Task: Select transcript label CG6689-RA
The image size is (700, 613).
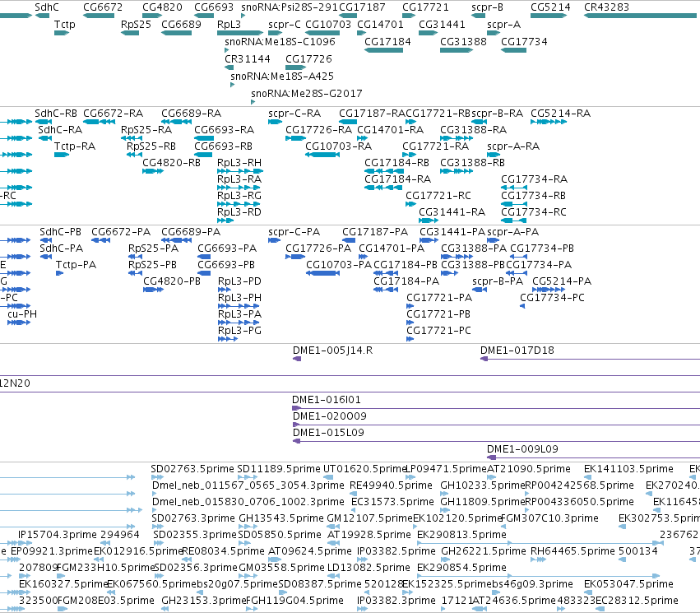Action: 191,114
